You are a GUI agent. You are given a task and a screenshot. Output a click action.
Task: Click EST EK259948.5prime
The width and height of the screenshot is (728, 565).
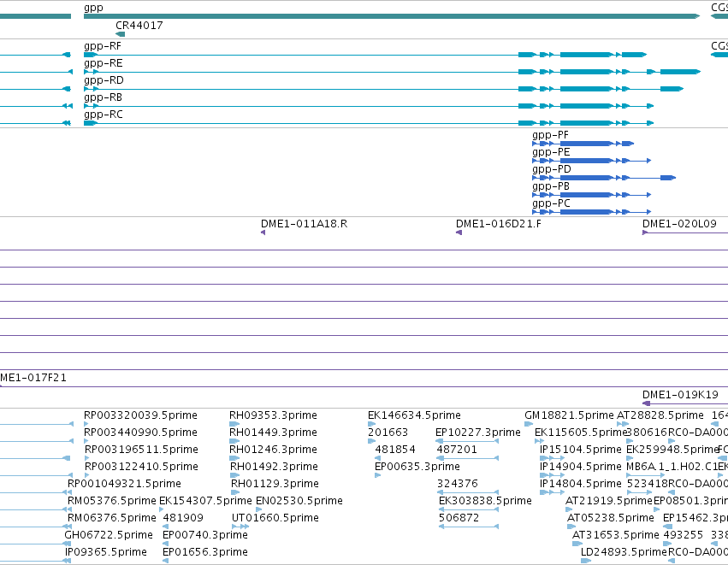click(x=672, y=450)
